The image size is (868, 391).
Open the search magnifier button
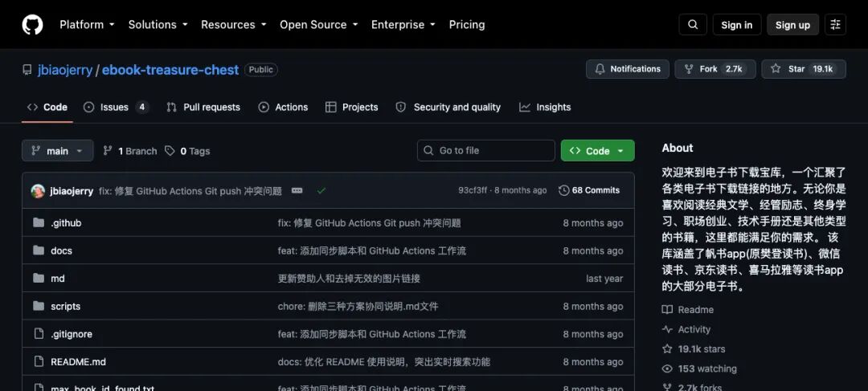(693, 25)
